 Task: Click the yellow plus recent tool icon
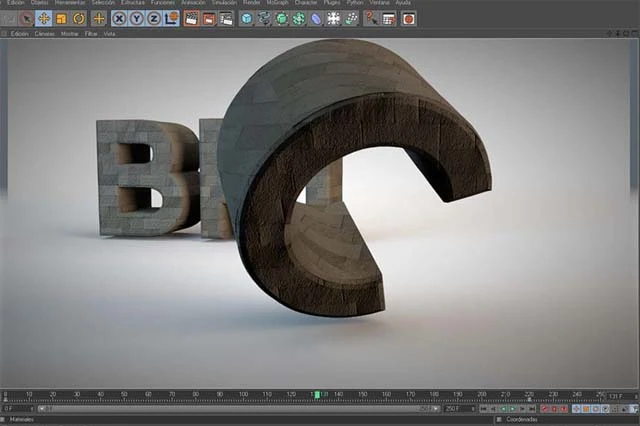[99, 18]
